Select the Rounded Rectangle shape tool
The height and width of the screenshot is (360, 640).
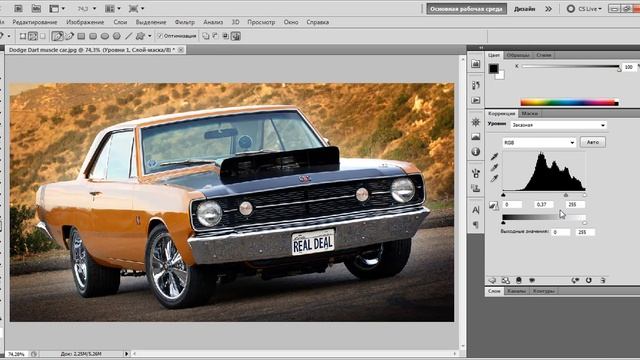93,36
